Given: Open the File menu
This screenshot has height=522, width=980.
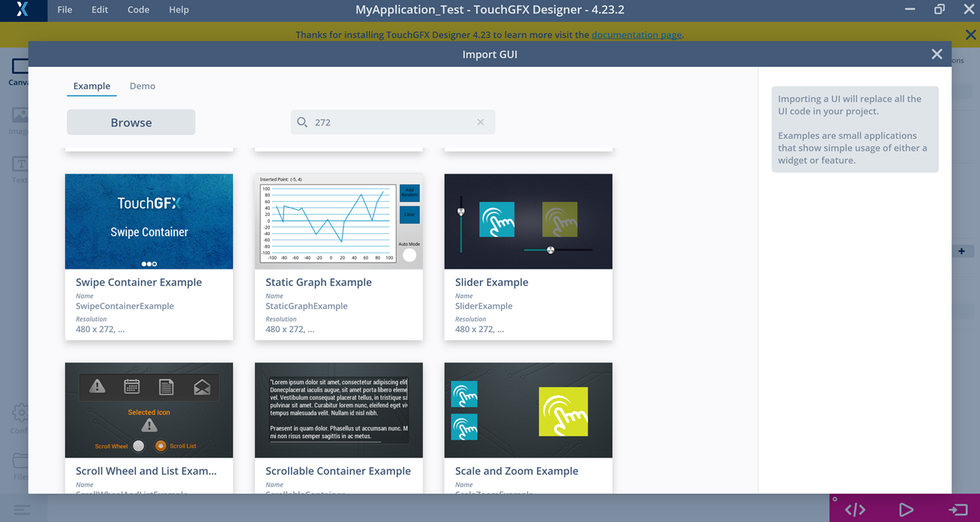Looking at the screenshot, I should coord(65,10).
